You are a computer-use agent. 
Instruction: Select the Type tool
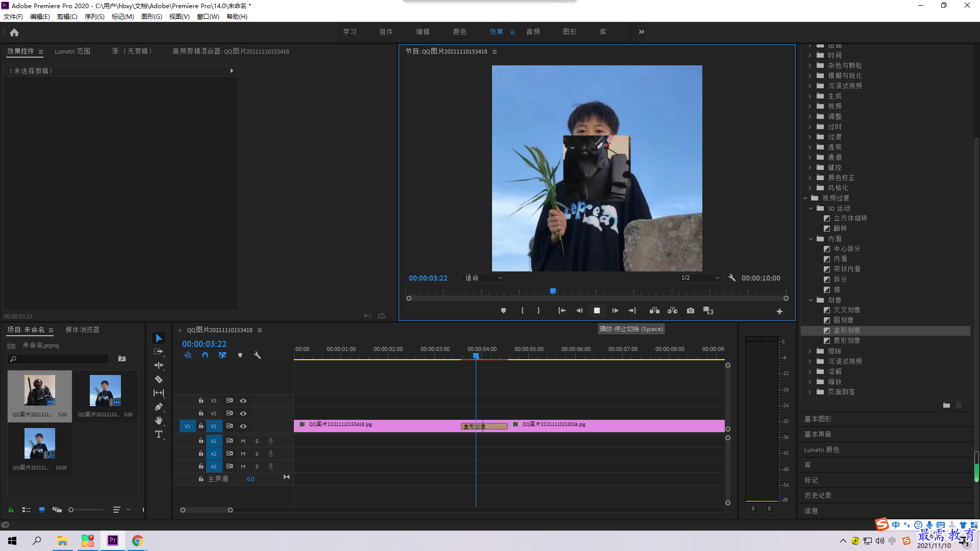click(x=159, y=434)
